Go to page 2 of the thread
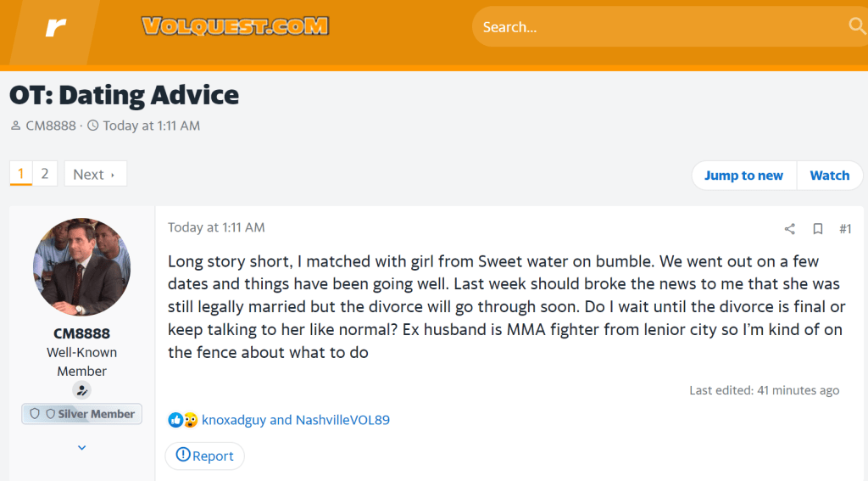This screenshot has width=868, height=481. coord(45,174)
